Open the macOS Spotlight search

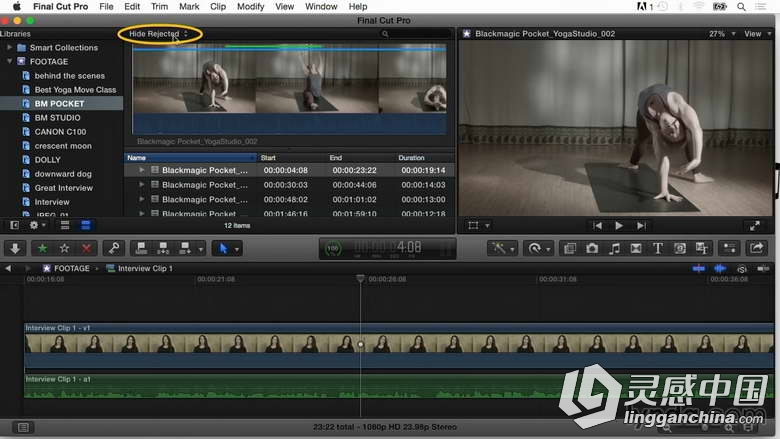click(741, 6)
